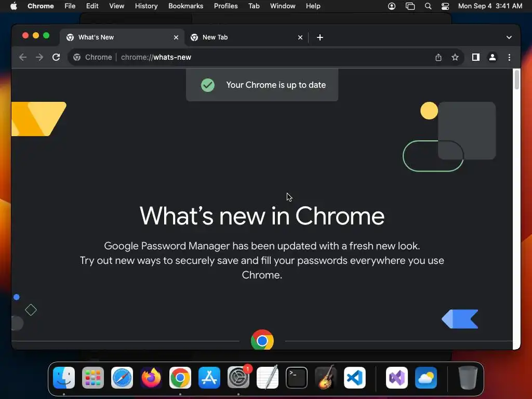Open App Store from the Dock
This screenshot has height=399, width=532.
pos(209,378)
